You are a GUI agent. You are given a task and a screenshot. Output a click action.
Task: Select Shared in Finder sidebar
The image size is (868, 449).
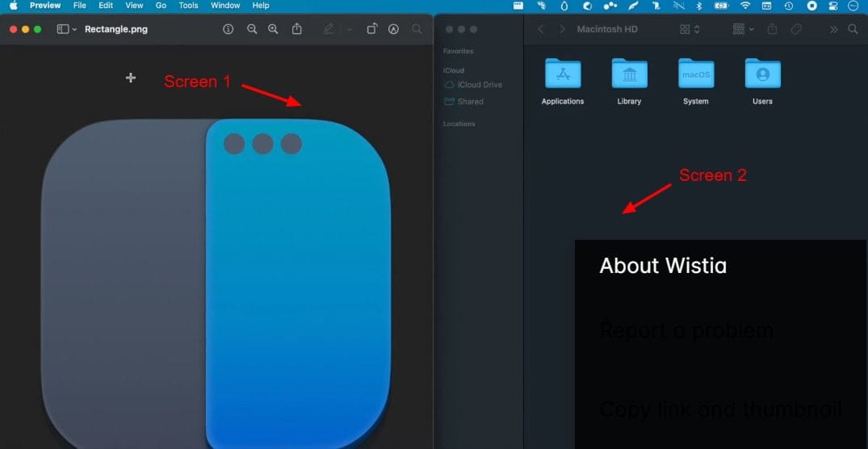470,102
